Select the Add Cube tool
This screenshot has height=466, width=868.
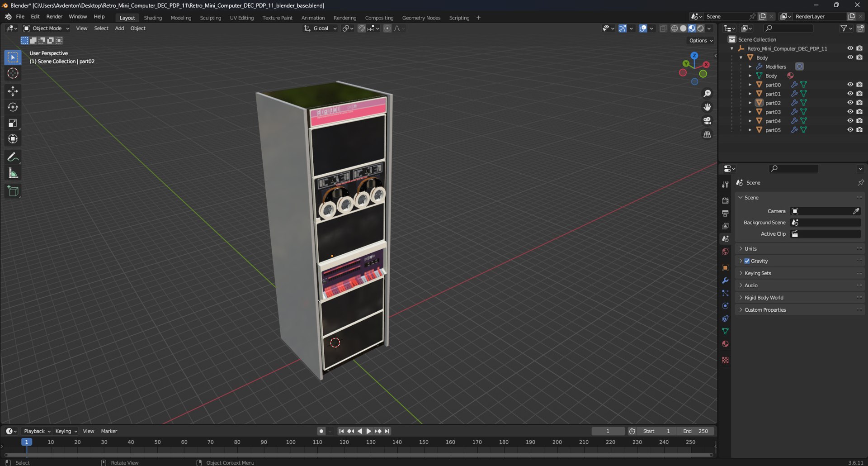point(13,191)
